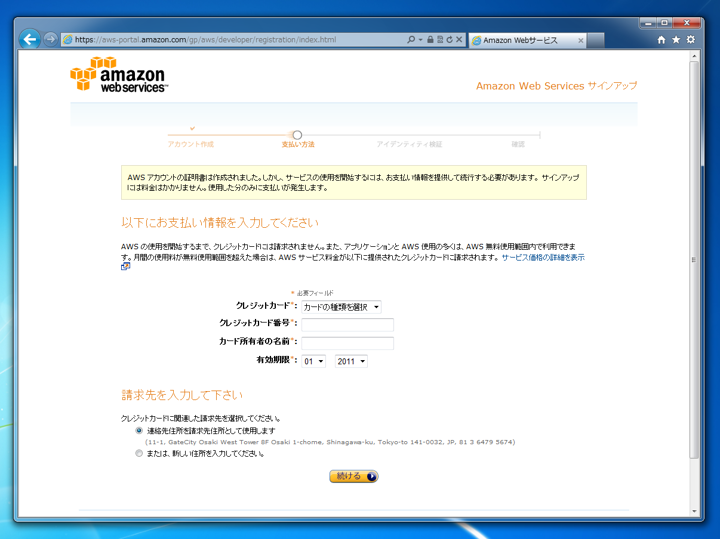Open the browser Home icon

pos(661,39)
